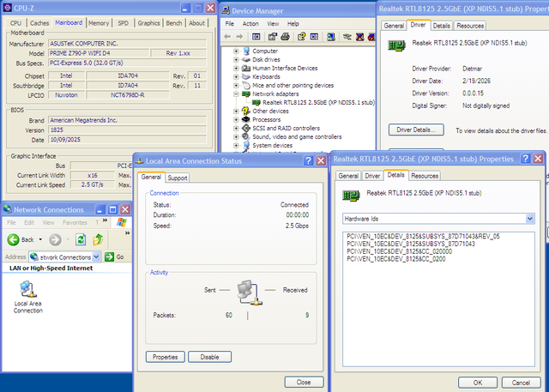
Task: Click the Help button on Local Area Connection Status title bar
Action: point(308,160)
